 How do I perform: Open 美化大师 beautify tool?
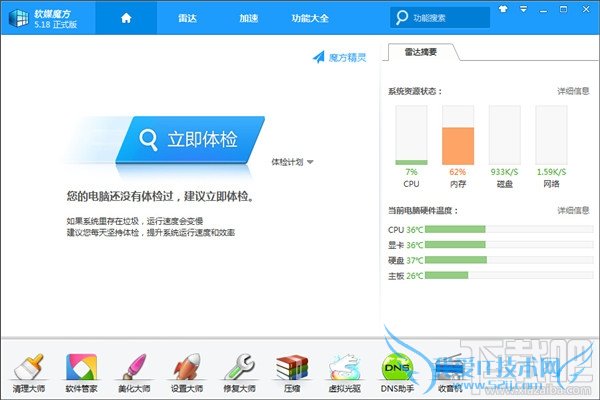[x=134, y=374]
